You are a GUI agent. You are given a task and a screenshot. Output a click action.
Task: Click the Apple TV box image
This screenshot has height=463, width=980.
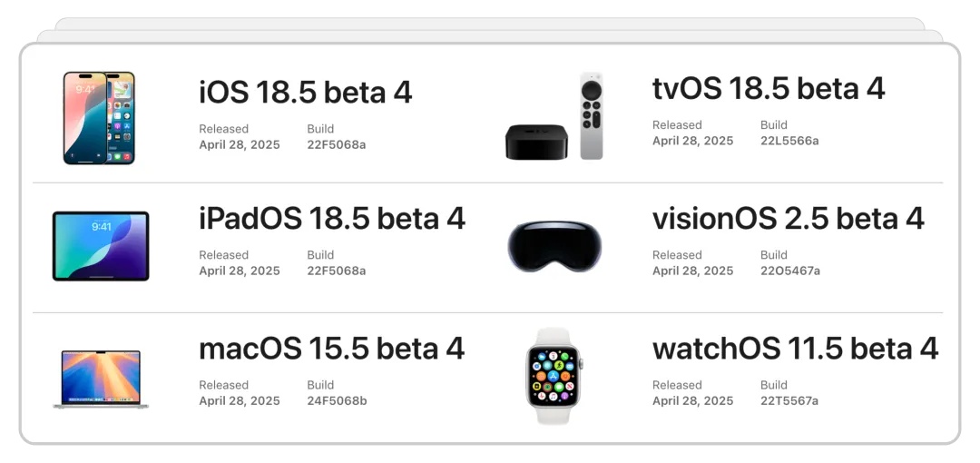pyautogui.click(x=536, y=142)
